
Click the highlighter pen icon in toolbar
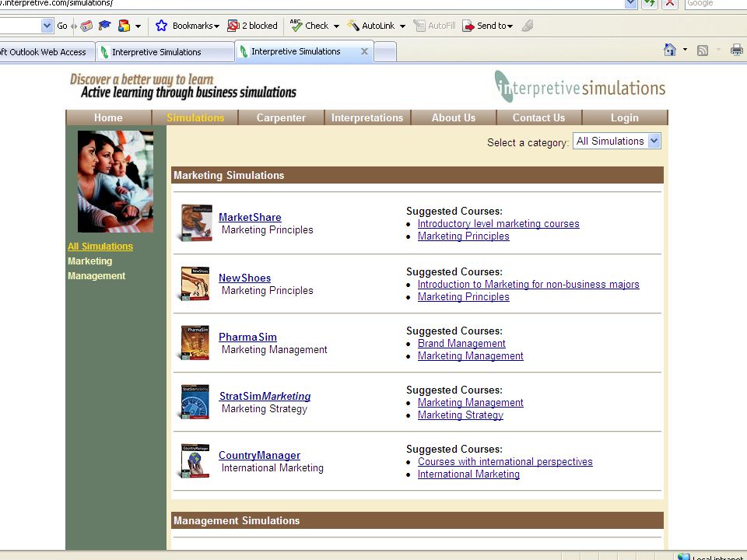(x=528, y=26)
